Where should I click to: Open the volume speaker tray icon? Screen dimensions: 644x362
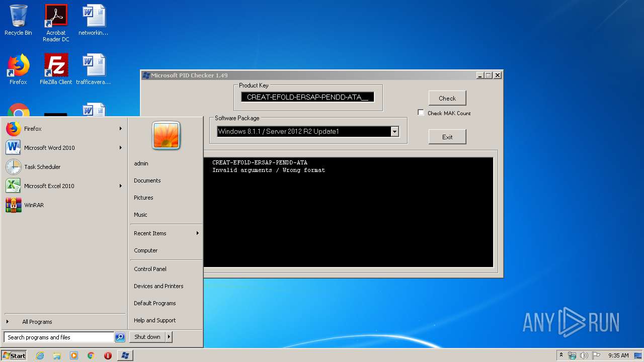click(584, 355)
